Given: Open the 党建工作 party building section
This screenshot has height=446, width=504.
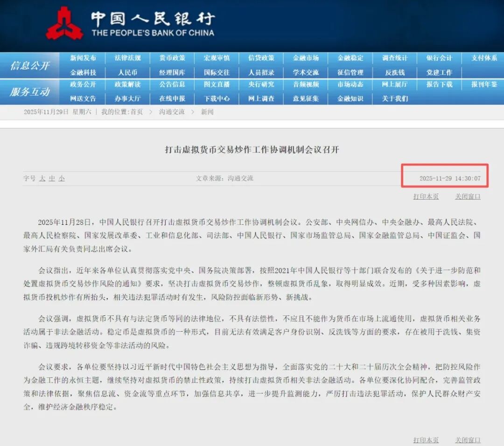Looking at the screenshot, I should pyautogui.click(x=439, y=72).
